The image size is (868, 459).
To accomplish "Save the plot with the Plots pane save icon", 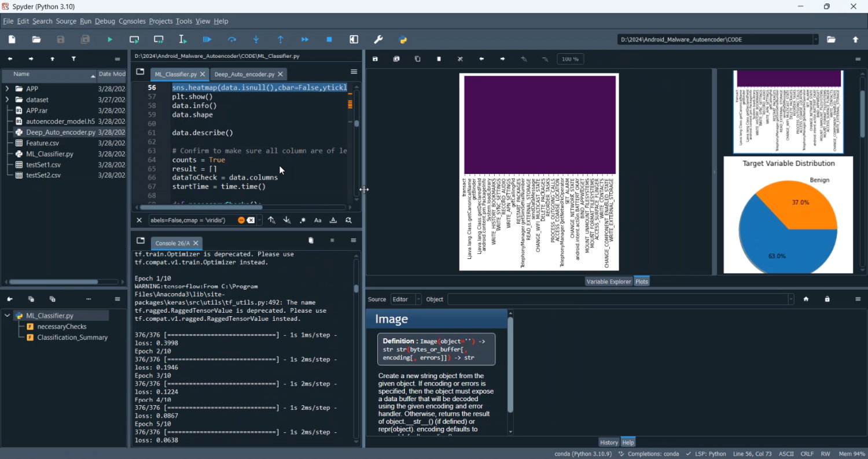I will tap(376, 59).
